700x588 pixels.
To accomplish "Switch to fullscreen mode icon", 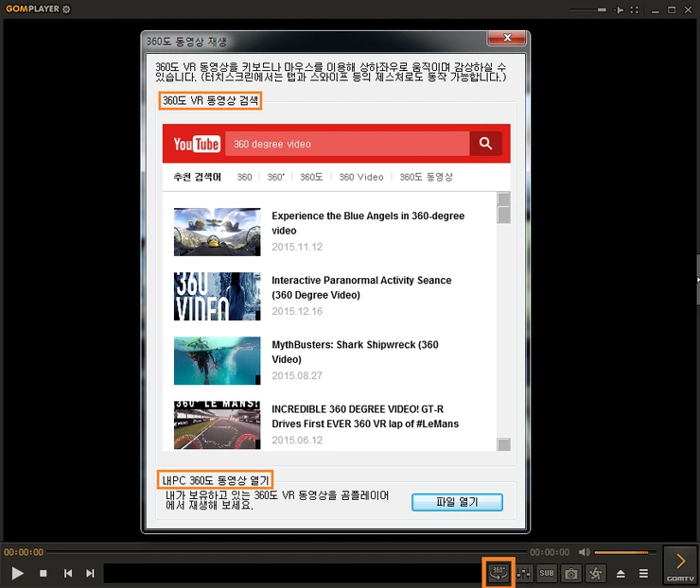I will click(634, 9).
